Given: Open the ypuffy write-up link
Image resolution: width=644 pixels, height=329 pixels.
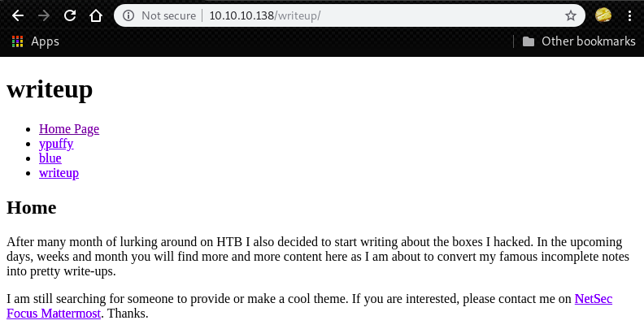Looking at the screenshot, I should [x=56, y=144].
